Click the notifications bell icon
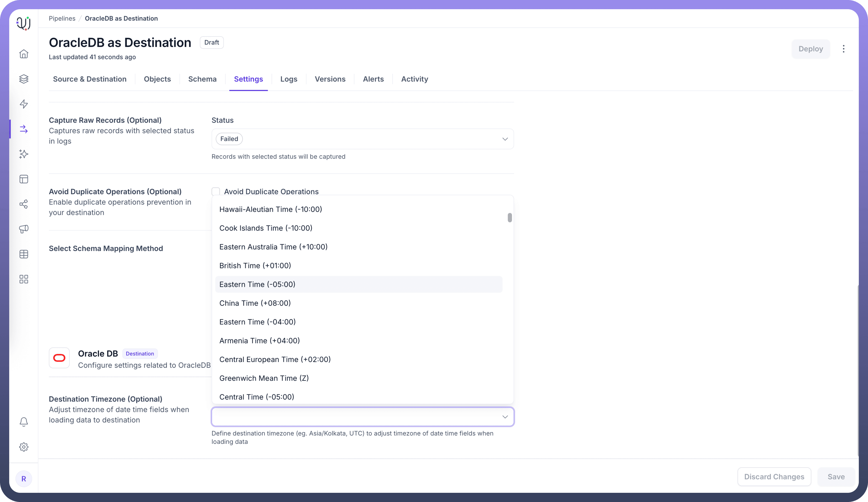 coord(24,422)
